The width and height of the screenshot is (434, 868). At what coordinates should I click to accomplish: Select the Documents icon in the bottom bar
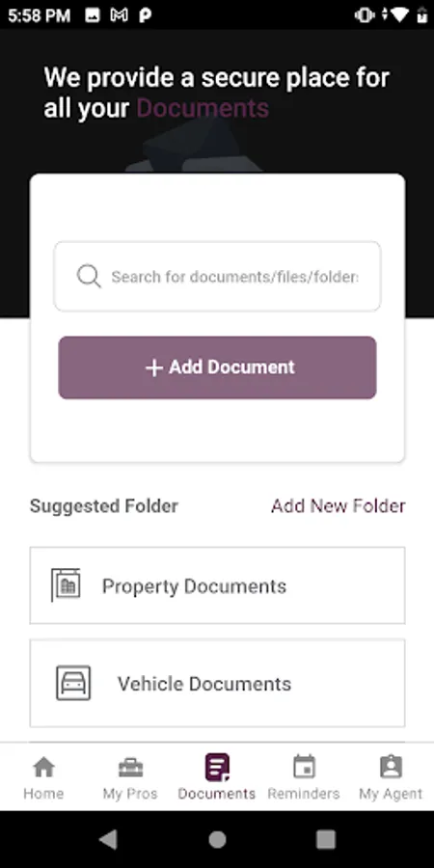click(217, 768)
